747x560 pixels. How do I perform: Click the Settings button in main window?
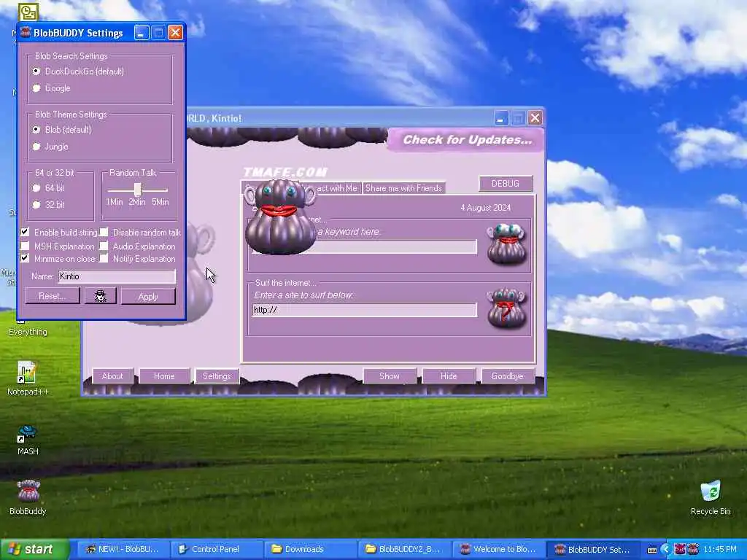pyautogui.click(x=217, y=376)
